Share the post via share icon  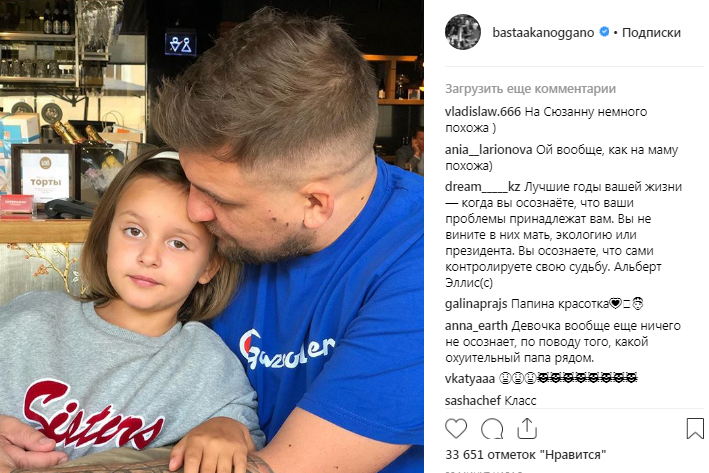527,428
